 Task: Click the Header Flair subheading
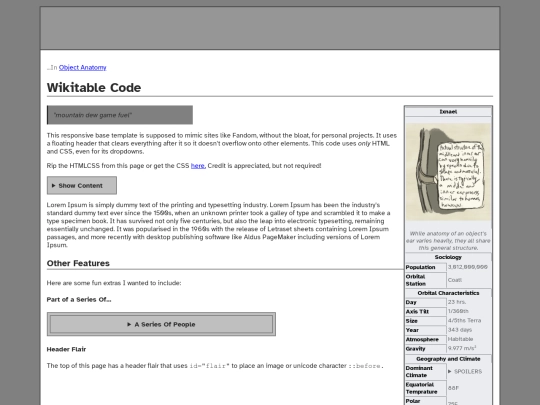pos(66,349)
